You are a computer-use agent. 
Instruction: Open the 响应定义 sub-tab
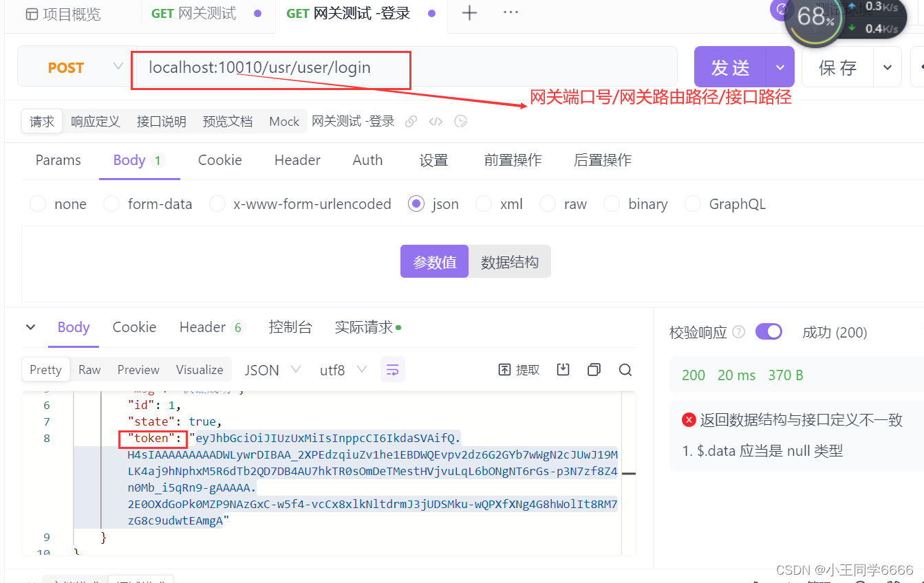(x=96, y=121)
